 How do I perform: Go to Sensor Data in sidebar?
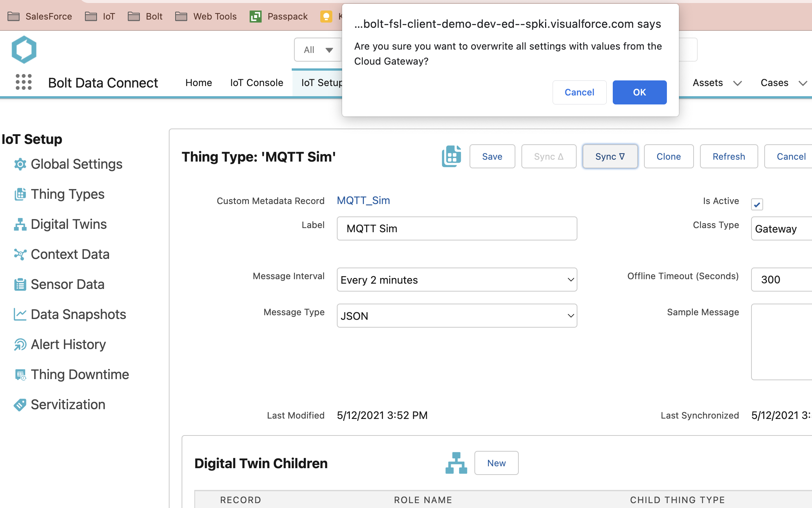click(x=68, y=284)
